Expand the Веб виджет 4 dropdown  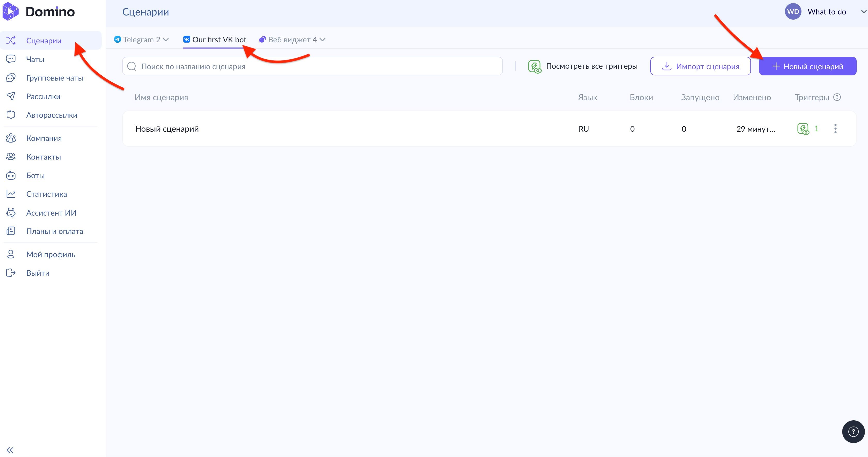322,40
